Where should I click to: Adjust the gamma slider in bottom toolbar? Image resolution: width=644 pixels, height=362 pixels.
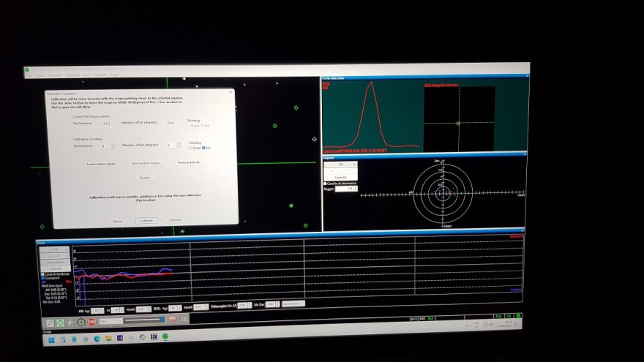click(146, 320)
